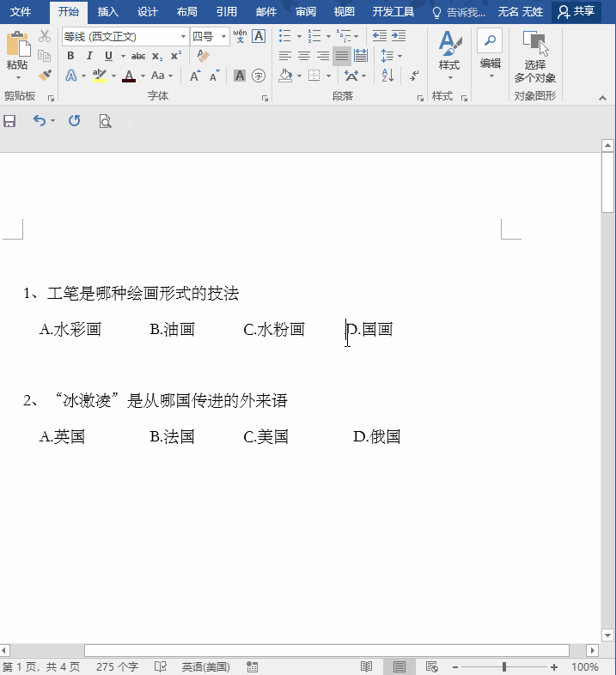Switch to the 插入 Insert tab
This screenshot has width=616, height=675.
click(x=107, y=12)
